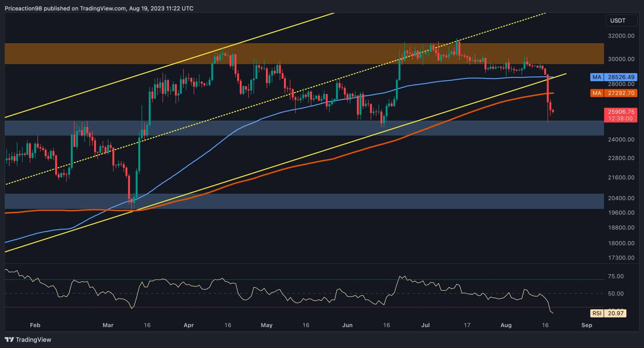Click the 30000.00 price axis label
The image size is (644, 348).
pos(621,59)
